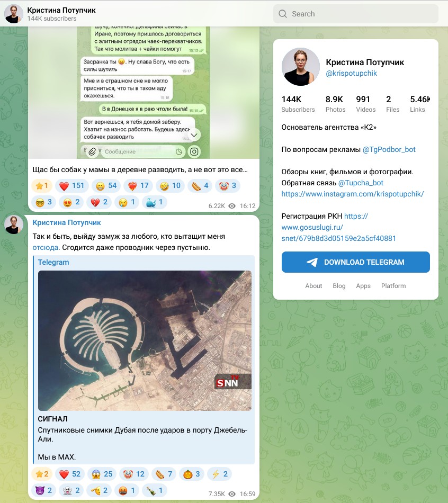Click the grinning face reaction with 54

(106, 186)
